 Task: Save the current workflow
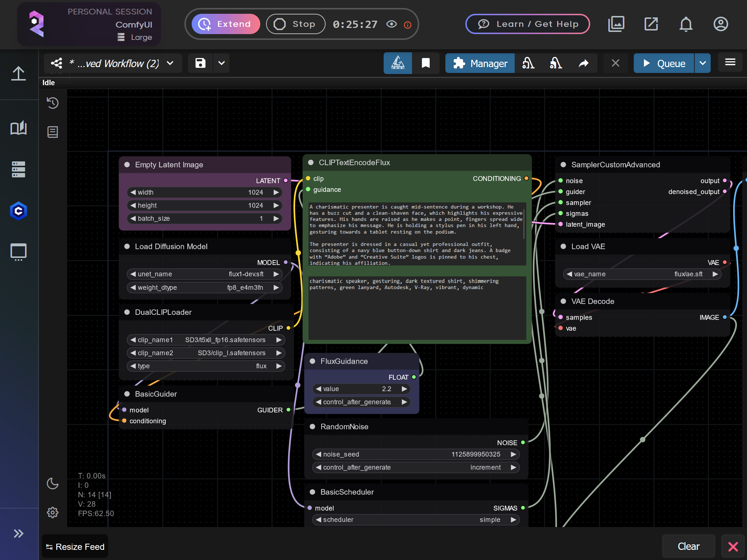200,63
